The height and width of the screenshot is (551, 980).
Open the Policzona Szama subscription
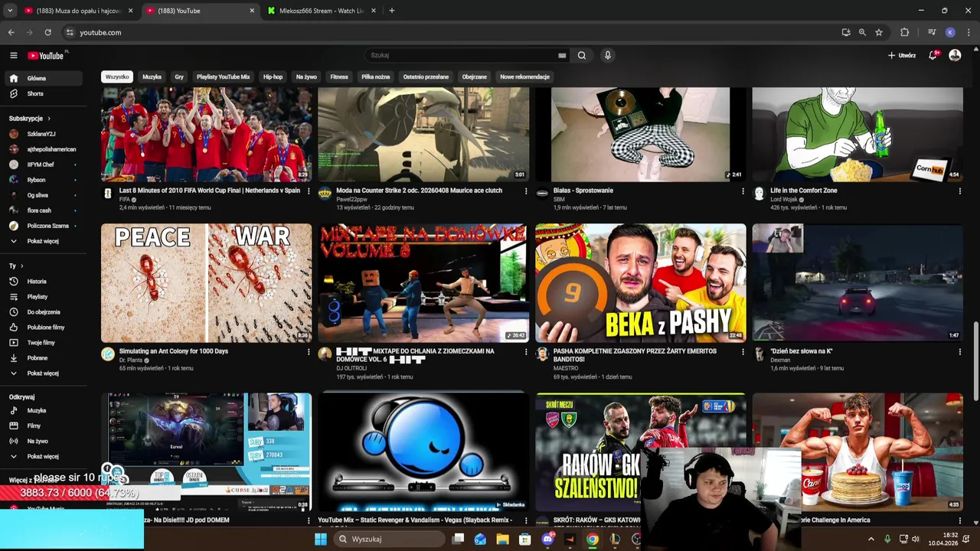44,226
